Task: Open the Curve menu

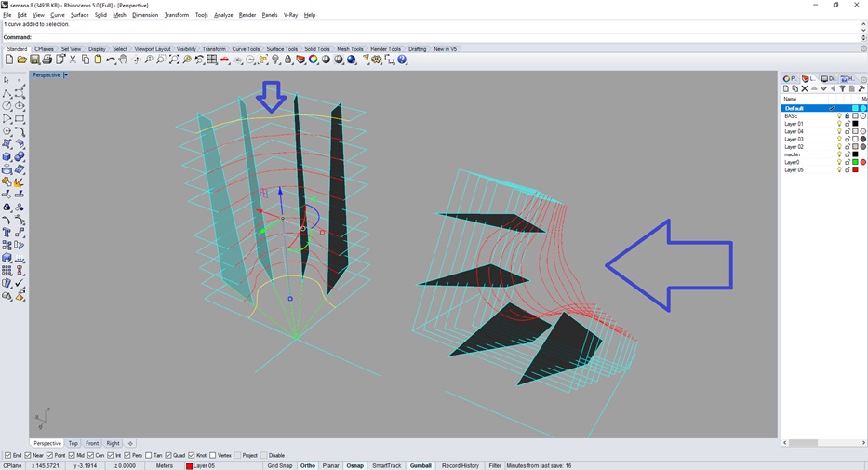Action: click(x=58, y=15)
